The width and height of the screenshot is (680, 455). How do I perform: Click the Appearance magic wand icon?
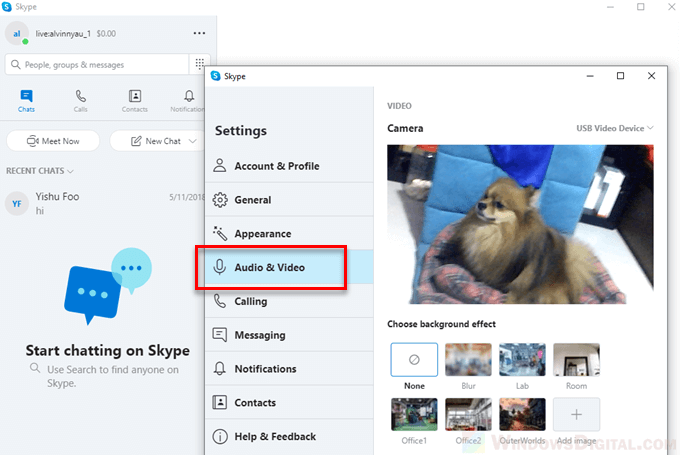tap(220, 233)
